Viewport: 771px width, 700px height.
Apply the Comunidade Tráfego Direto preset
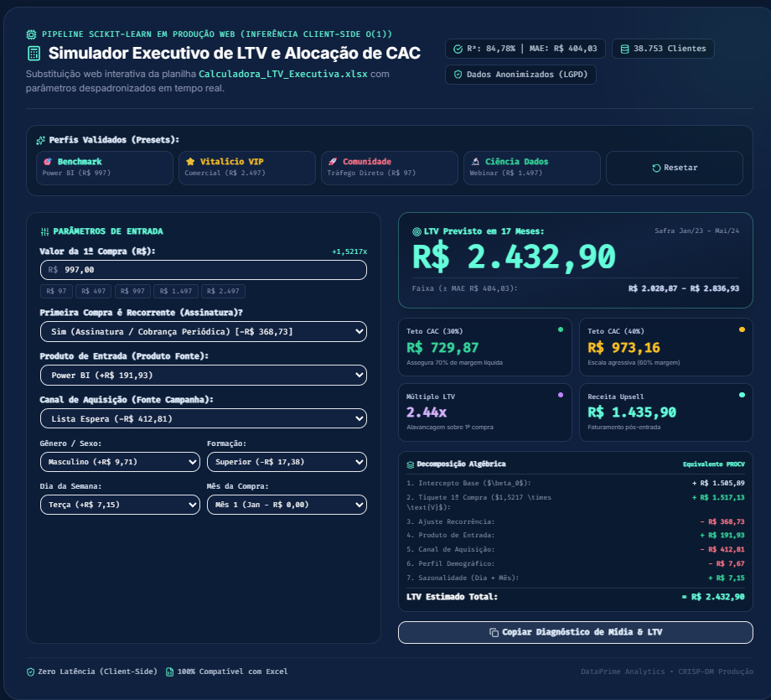pyautogui.click(x=390, y=168)
